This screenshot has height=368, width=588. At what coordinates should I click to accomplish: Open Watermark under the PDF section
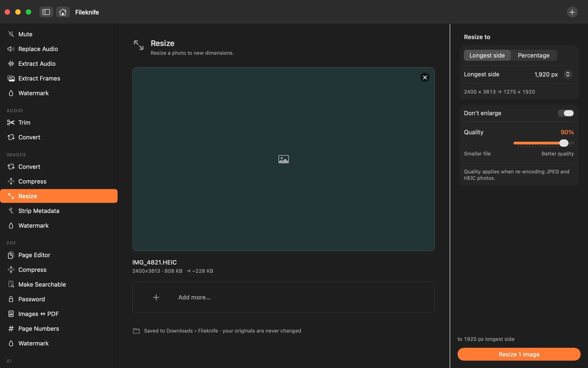[x=59, y=343]
